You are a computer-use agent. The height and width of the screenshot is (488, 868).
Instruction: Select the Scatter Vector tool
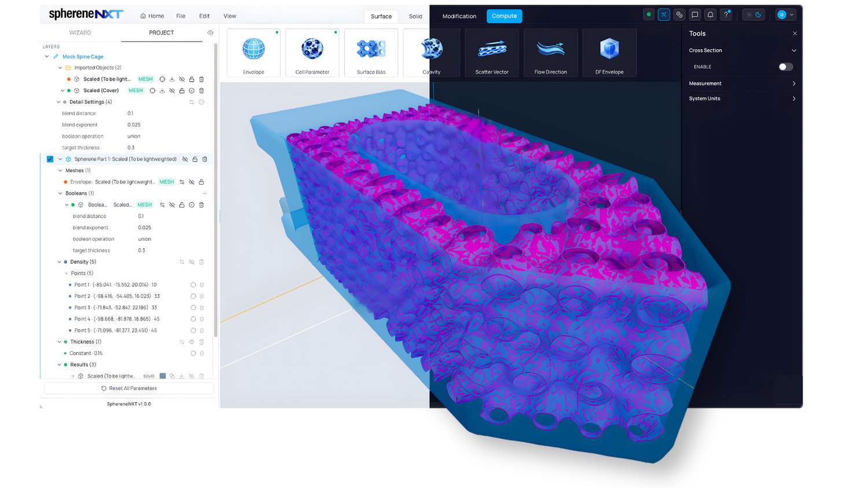tap(492, 53)
